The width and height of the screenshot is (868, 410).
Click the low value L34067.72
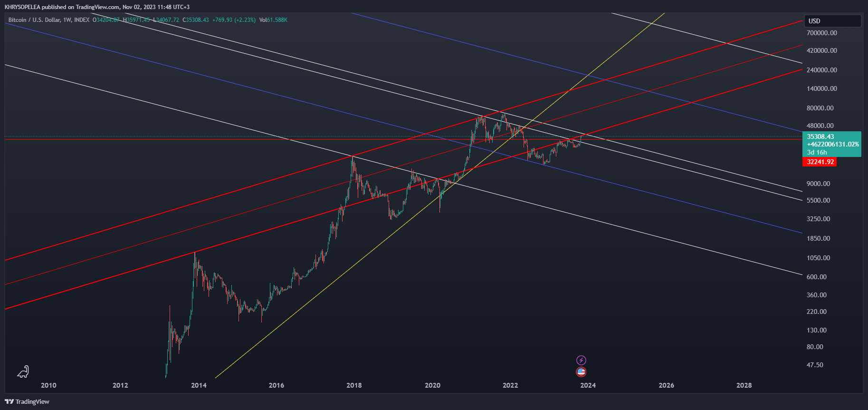click(x=166, y=20)
